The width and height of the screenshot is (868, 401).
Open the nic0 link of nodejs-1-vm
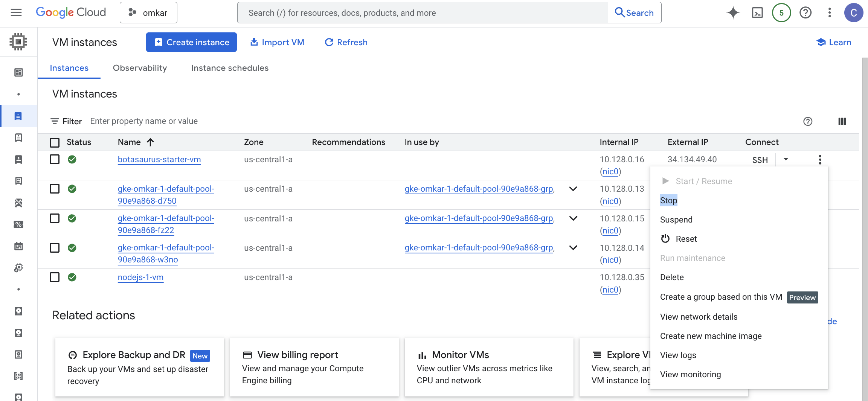[x=610, y=290]
